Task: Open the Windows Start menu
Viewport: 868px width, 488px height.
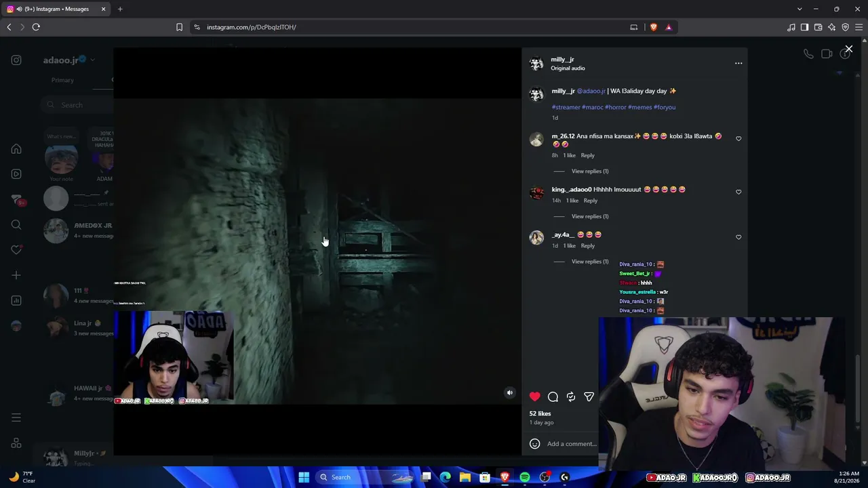Action: coord(304,477)
